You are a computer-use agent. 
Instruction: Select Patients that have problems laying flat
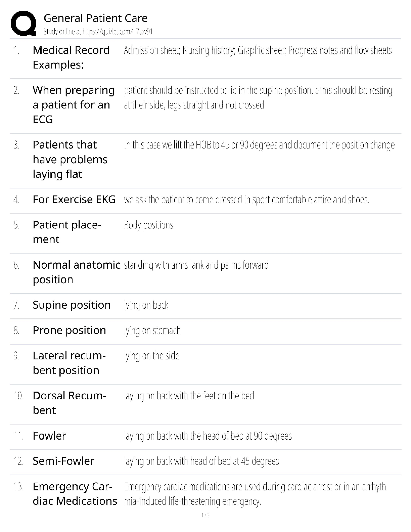point(70,160)
